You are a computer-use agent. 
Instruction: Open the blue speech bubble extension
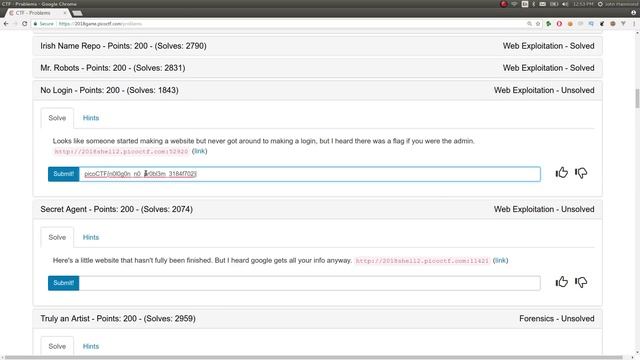click(x=591, y=24)
